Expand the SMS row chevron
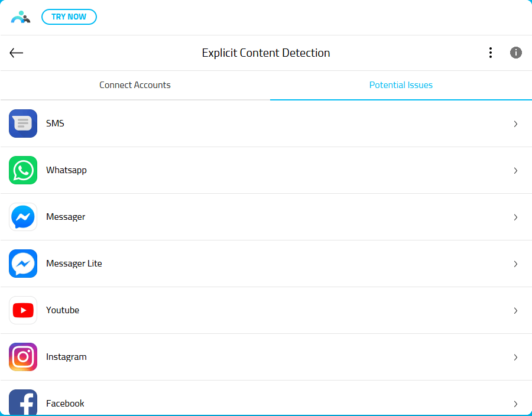532x416 pixels. coord(515,124)
